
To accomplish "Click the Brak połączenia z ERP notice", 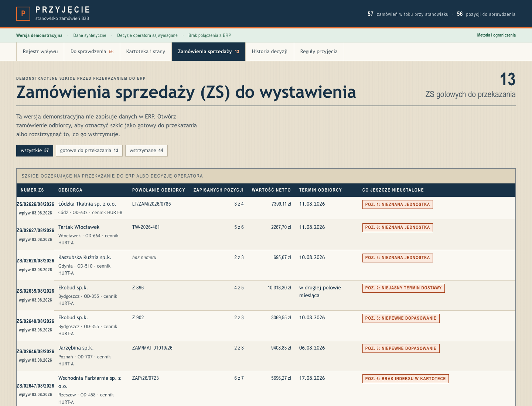I will [x=210, y=35].
